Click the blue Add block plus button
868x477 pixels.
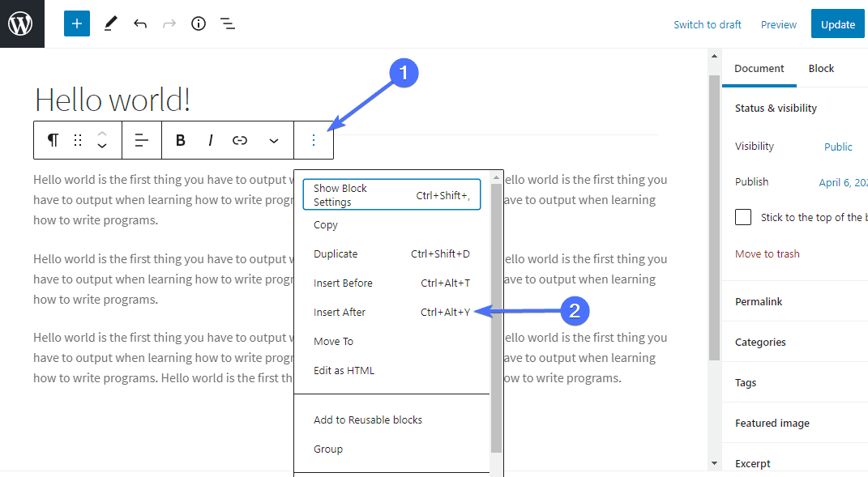[x=77, y=23]
